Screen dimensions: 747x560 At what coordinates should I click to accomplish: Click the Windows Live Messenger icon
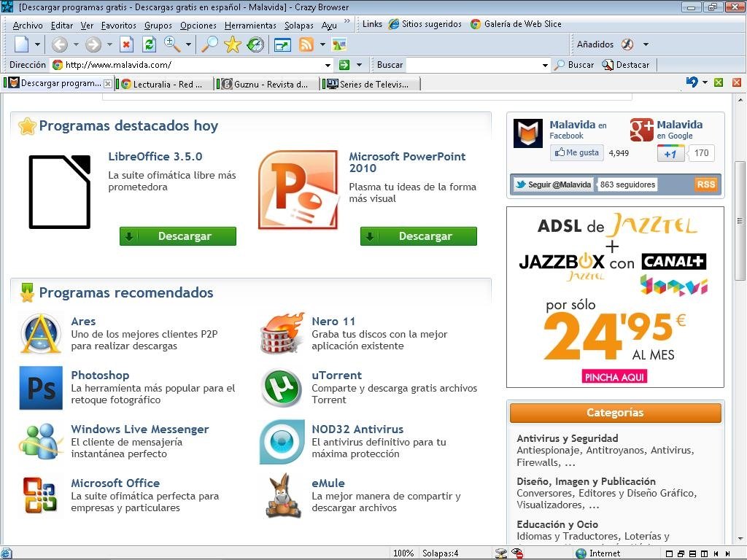41,441
